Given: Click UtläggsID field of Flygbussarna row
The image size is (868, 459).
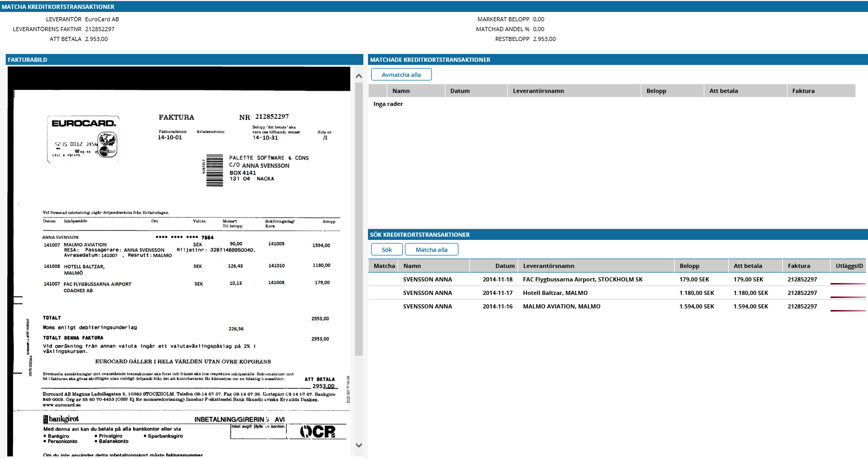Looking at the screenshot, I should 848,280.
